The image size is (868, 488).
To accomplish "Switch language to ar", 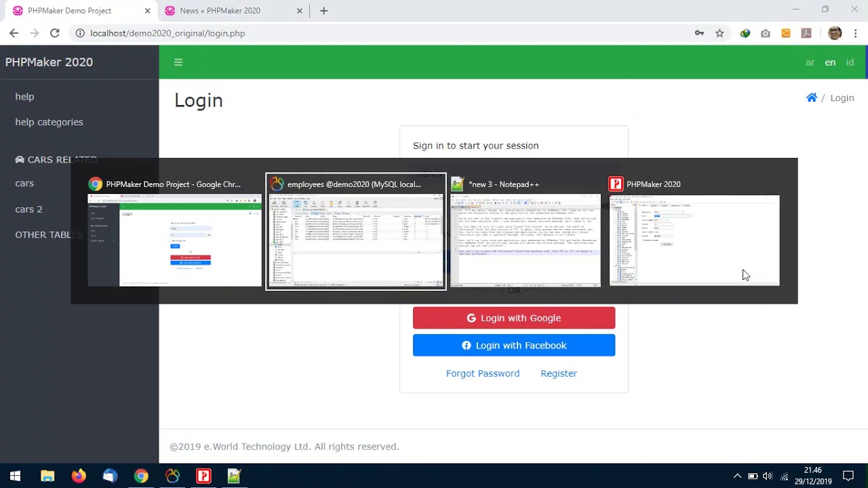I will 810,62.
